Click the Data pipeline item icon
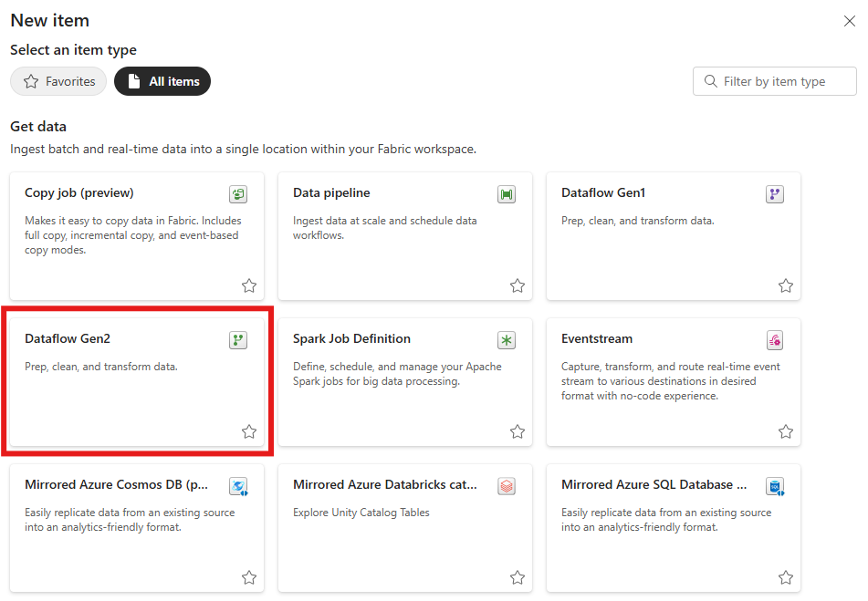This screenshot has height=601, width=868. point(507,194)
